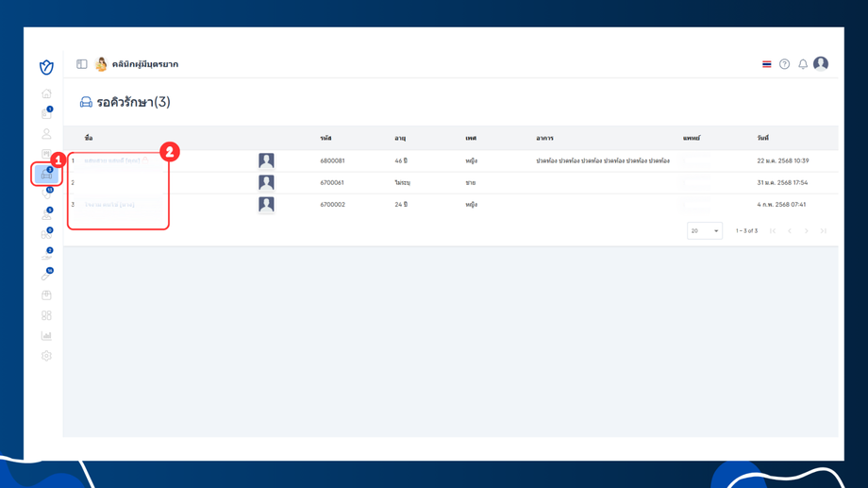
Task: Click the age cell ไม่ระบุ
Action: click(403, 182)
